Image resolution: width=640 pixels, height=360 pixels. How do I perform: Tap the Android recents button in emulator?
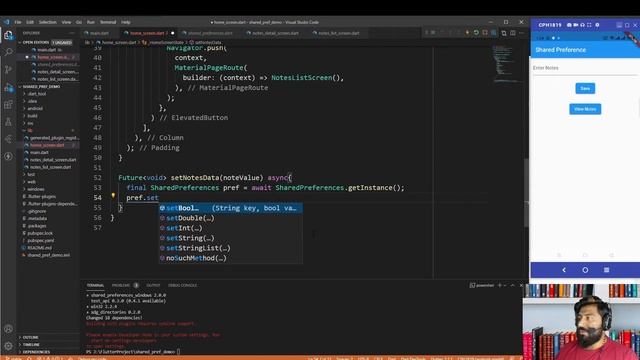coord(607,270)
